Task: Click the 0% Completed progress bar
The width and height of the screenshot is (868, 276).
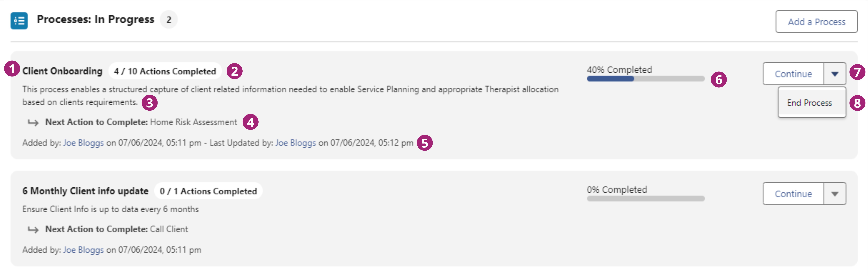Action: (x=645, y=199)
